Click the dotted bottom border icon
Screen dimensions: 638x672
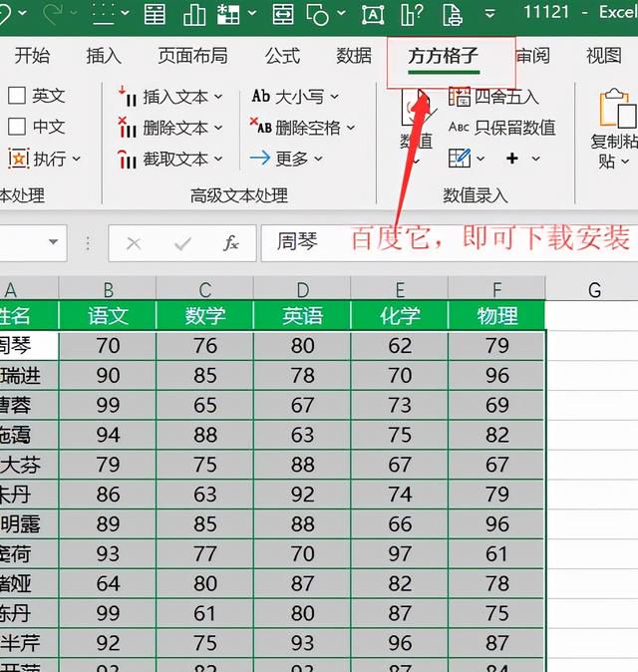click(104, 14)
